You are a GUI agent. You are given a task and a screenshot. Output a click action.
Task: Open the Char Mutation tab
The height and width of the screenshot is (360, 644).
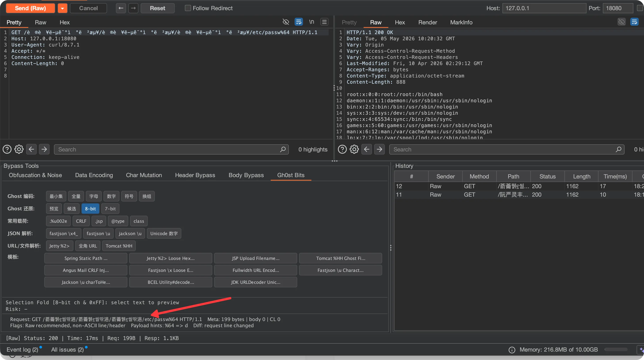click(x=144, y=175)
